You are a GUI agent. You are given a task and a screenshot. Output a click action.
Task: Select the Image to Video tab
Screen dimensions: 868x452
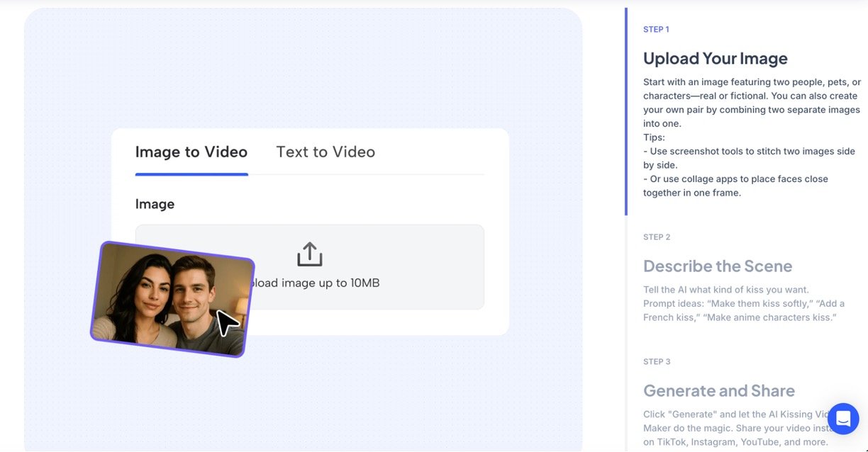tap(191, 152)
